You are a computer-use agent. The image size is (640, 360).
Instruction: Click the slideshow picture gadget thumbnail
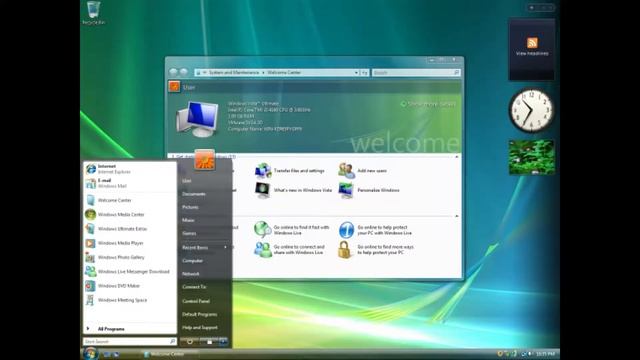[x=531, y=157]
